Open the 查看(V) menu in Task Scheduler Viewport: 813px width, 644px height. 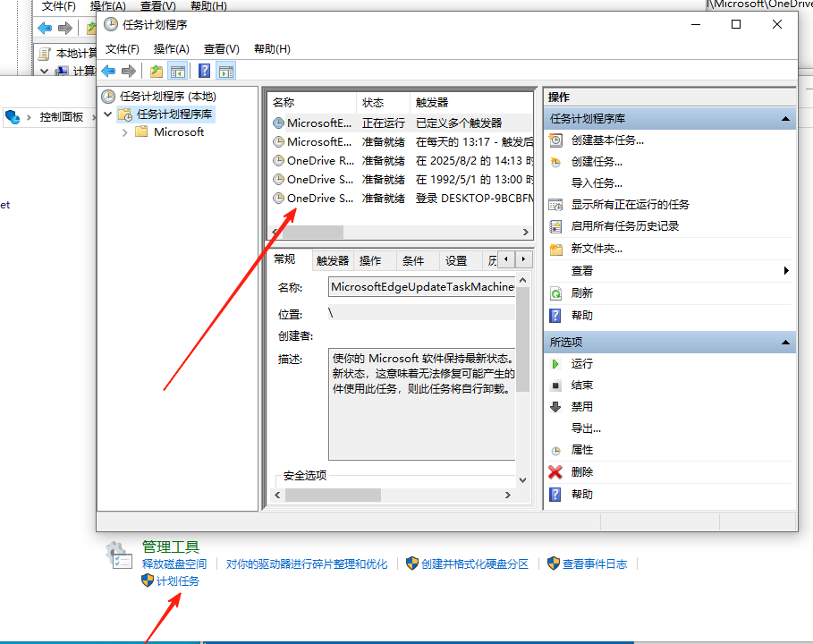222,48
